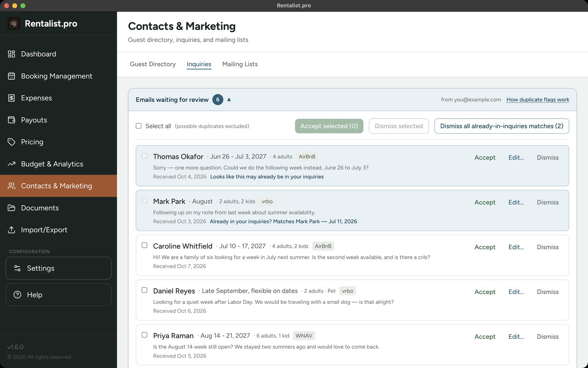
Task: Click the WNAV source tag on Priya Raman
Action: (x=304, y=336)
